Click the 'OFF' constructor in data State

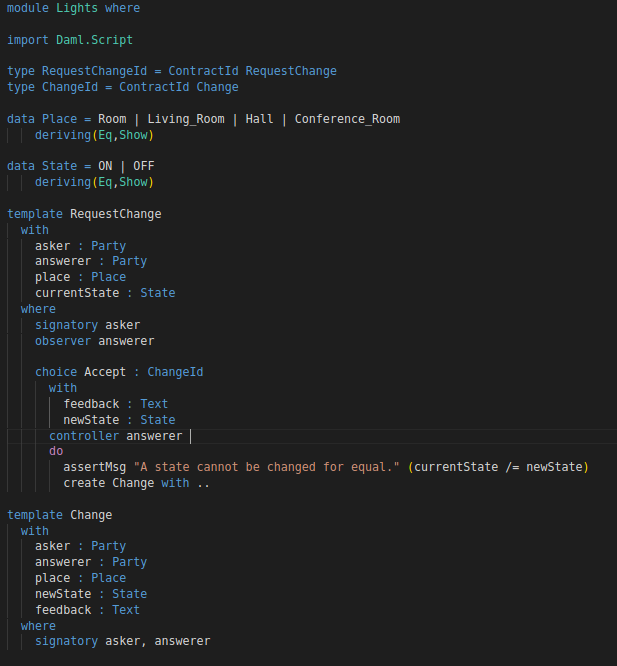pyautogui.click(x=143, y=166)
